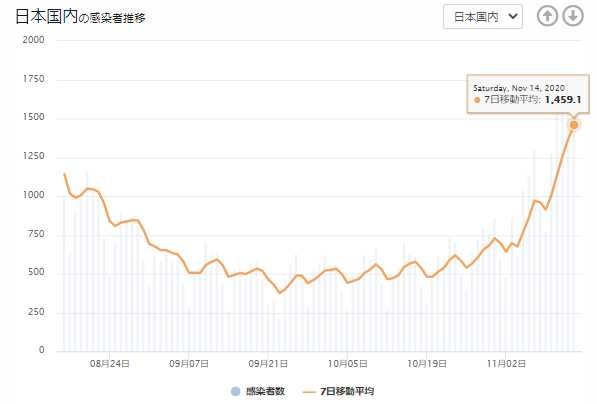Click the line's starting point at far left
Viewport: 597px width, 404px height.
click(64, 174)
